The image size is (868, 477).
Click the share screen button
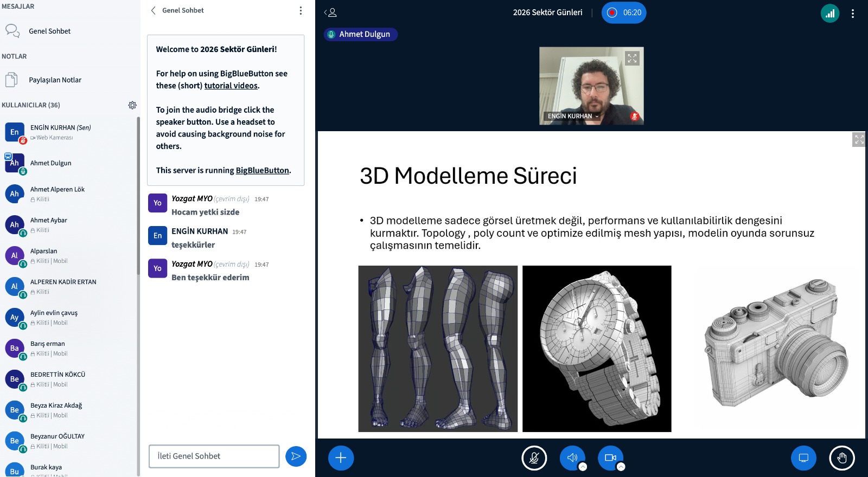803,457
